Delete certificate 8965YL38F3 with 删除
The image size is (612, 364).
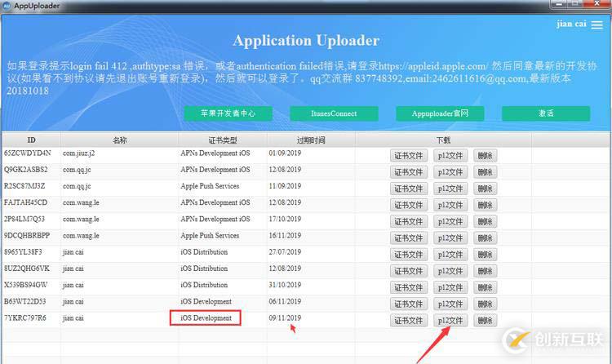pyautogui.click(x=486, y=255)
